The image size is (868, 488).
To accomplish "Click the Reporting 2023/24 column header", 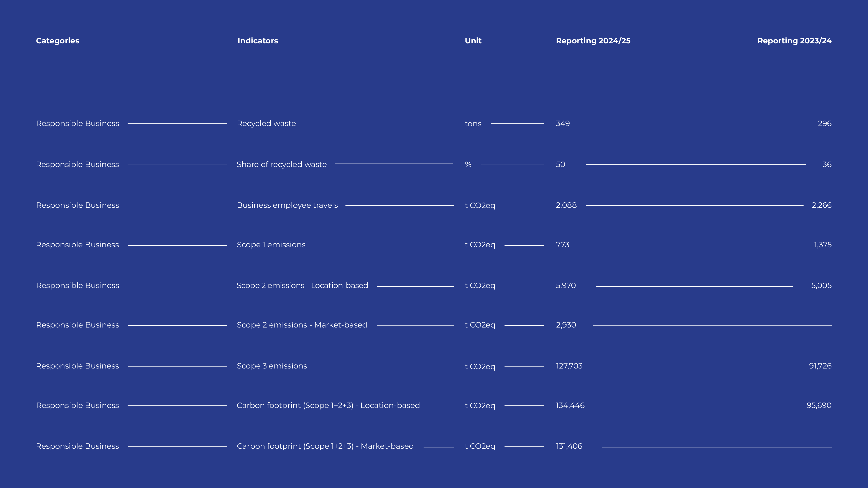I will (794, 41).
